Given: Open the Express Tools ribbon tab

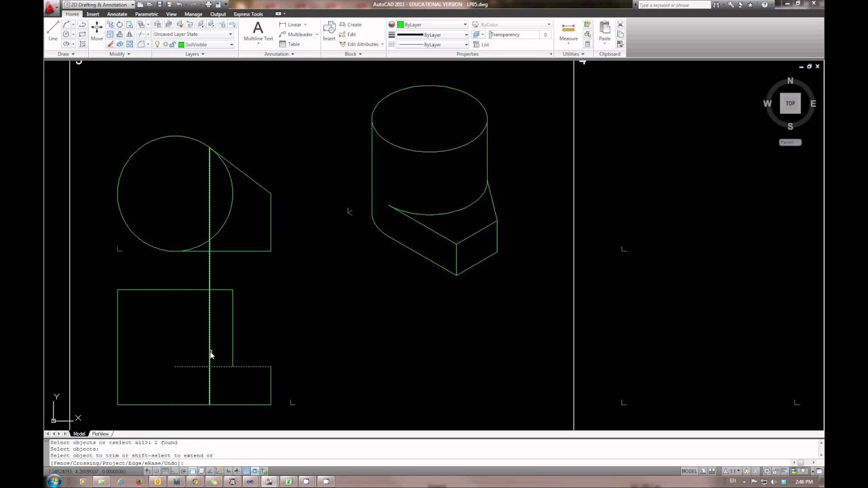Looking at the screenshot, I should point(248,14).
